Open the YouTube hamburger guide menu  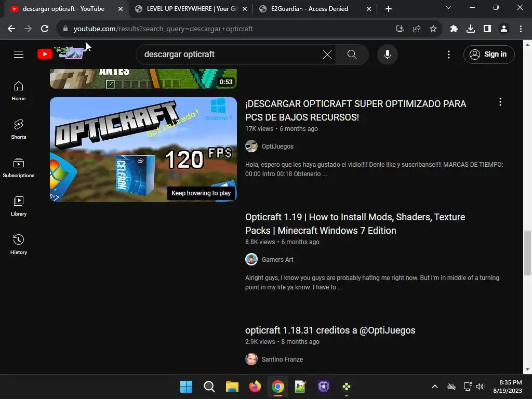pos(19,54)
